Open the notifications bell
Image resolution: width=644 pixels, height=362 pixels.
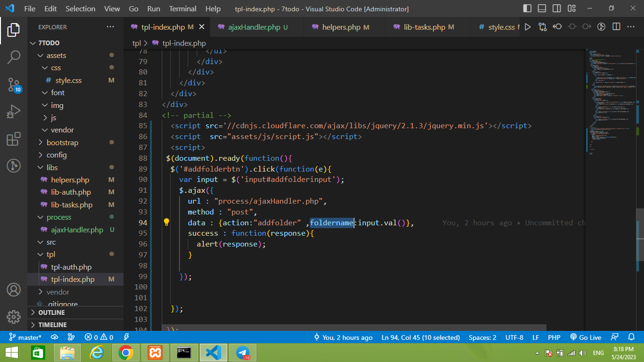(631, 337)
